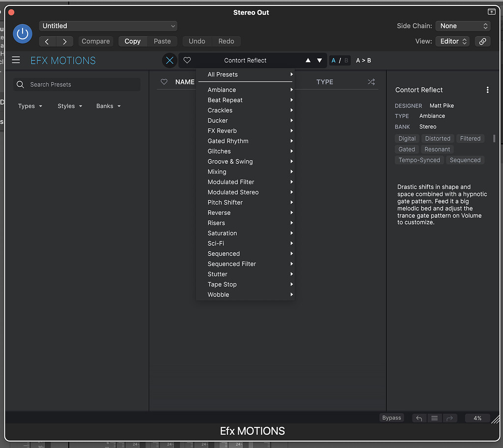Click the window expand icon top right
Screen dimensions: 503x448
(x=491, y=12)
